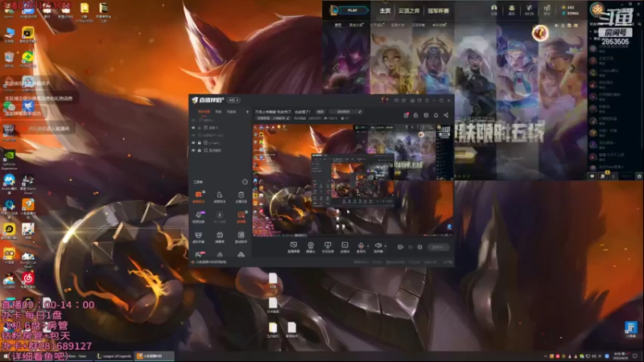Open the GeForce Experience desktop shortcut
This screenshot has width=644, height=362.
click(9, 159)
